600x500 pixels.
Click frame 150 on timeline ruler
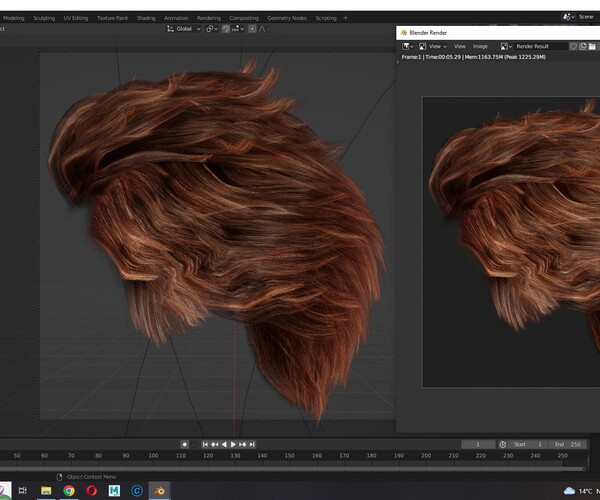coord(290,456)
